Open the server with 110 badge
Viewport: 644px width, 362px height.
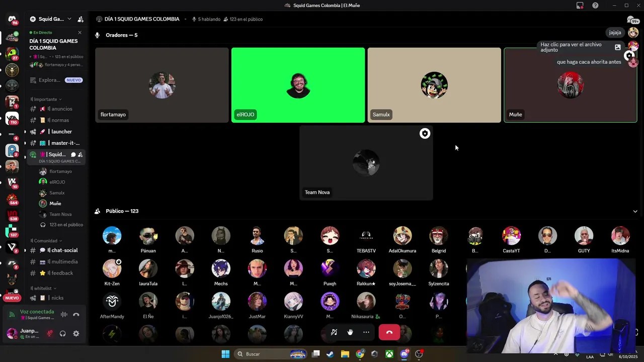tap(12, 118)
